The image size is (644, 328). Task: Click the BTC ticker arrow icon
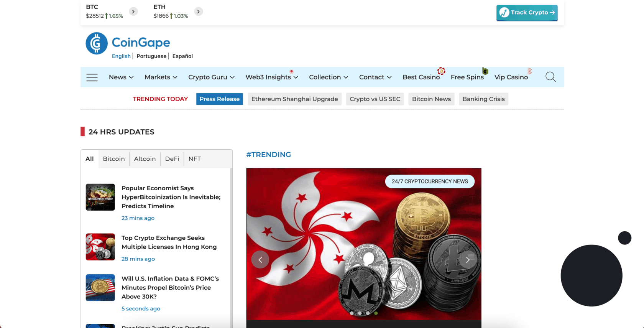coord(133,12)
